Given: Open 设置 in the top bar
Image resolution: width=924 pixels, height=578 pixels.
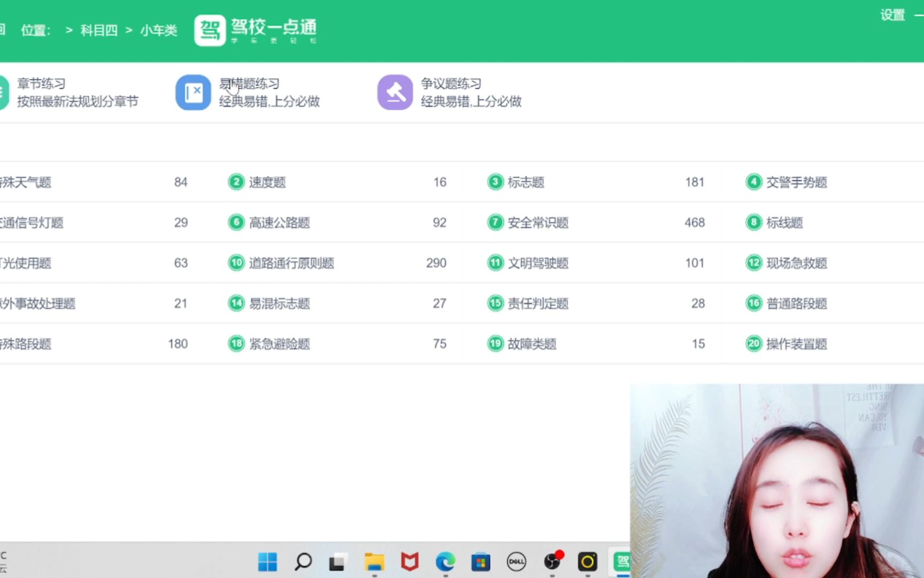Looking at the screenshot, I should [x=892, y=15].
